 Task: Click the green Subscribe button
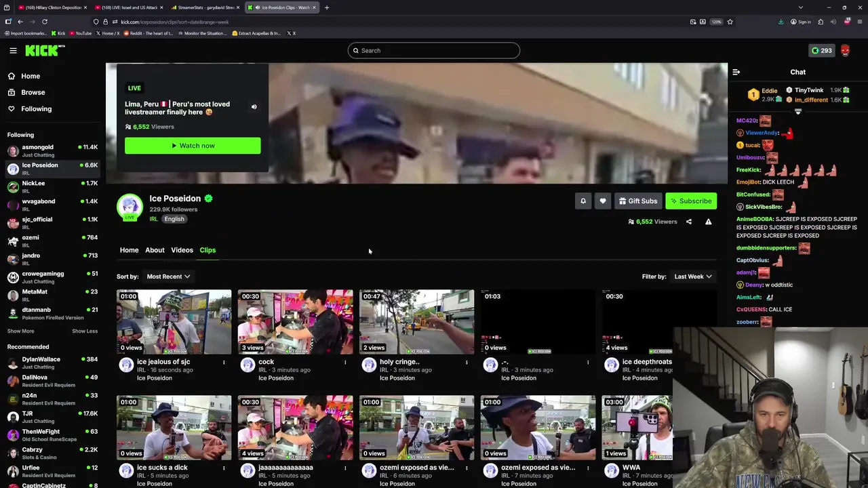691,201
